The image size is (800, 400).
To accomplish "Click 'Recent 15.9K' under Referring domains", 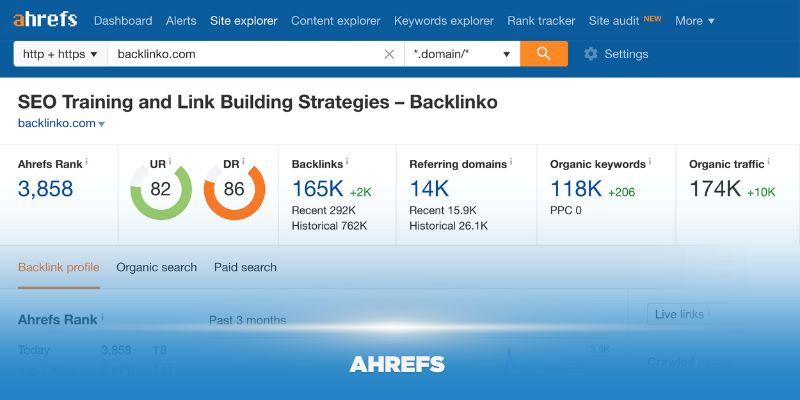I will coord(443,210).
